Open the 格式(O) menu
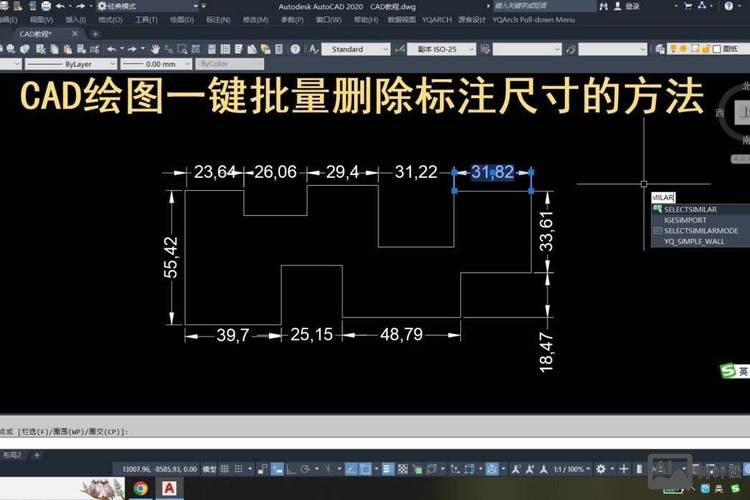Viewport: 750px width, 500px height. click(x=110, y=20)
